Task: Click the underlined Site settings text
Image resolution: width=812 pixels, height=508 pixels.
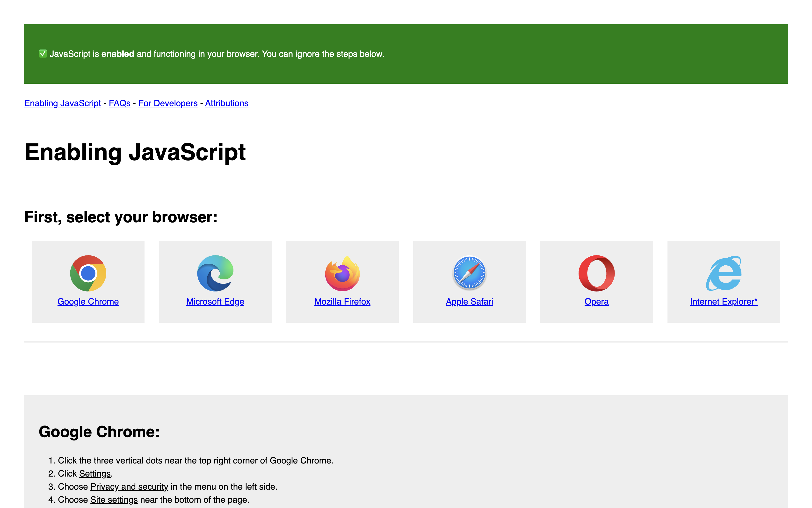Action: 114,500
